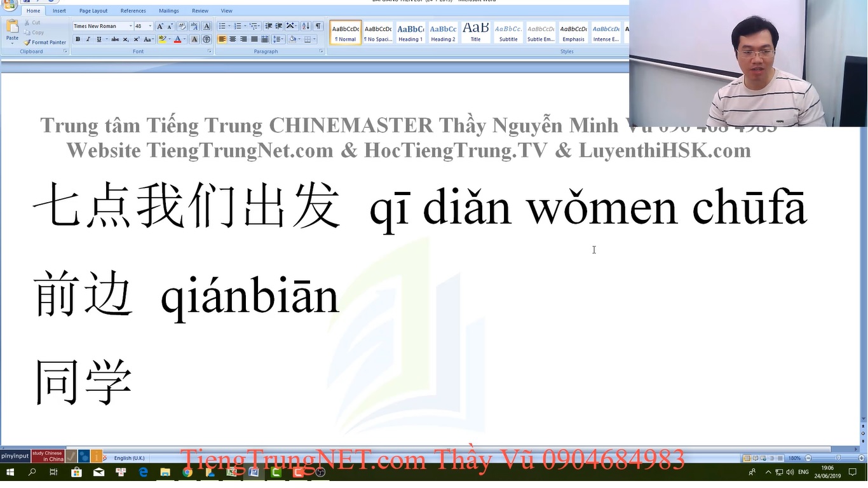
Task: Toggle Bold formatting
Action: (x=78, y=39)
